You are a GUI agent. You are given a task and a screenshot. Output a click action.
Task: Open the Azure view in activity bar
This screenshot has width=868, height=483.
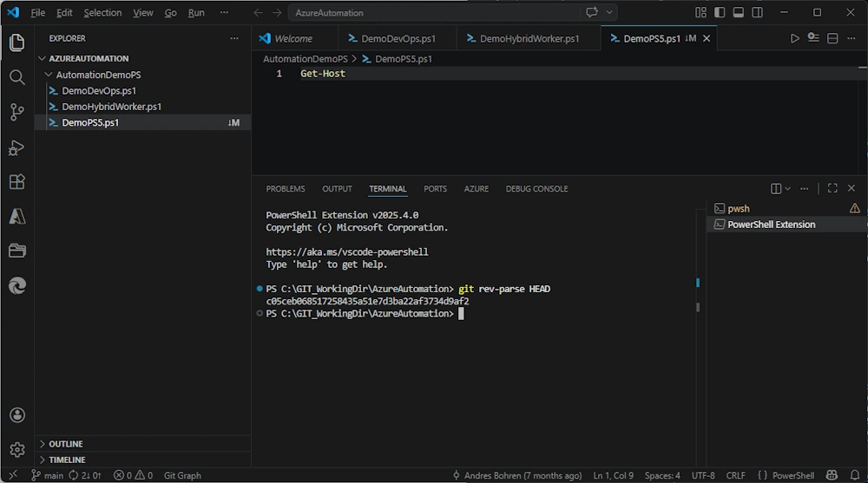point(17,217)
